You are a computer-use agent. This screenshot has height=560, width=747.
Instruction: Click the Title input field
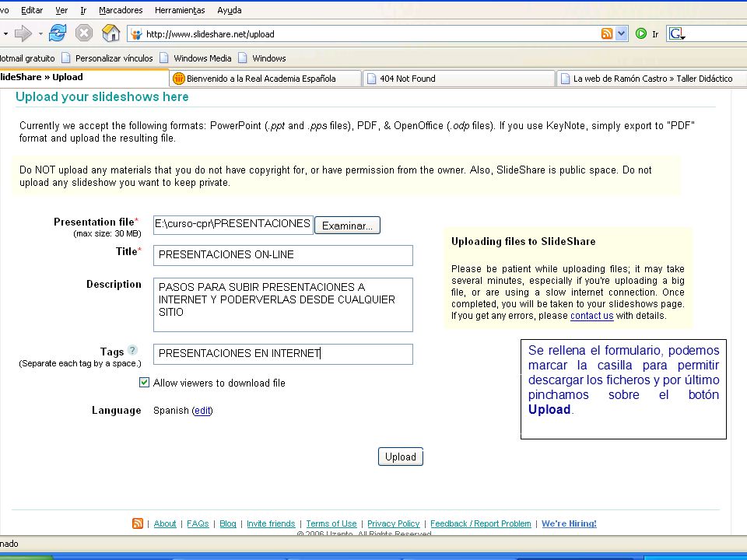tap(283, 255)
